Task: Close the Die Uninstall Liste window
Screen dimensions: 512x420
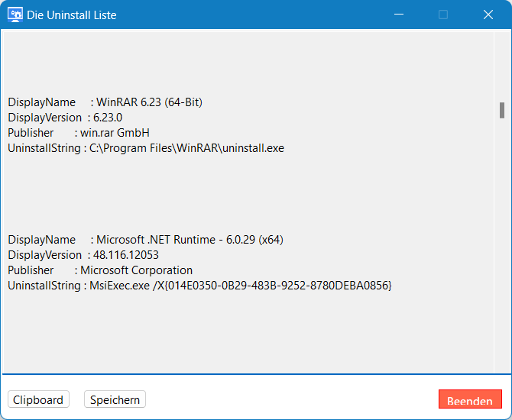Action: point(488,15)
